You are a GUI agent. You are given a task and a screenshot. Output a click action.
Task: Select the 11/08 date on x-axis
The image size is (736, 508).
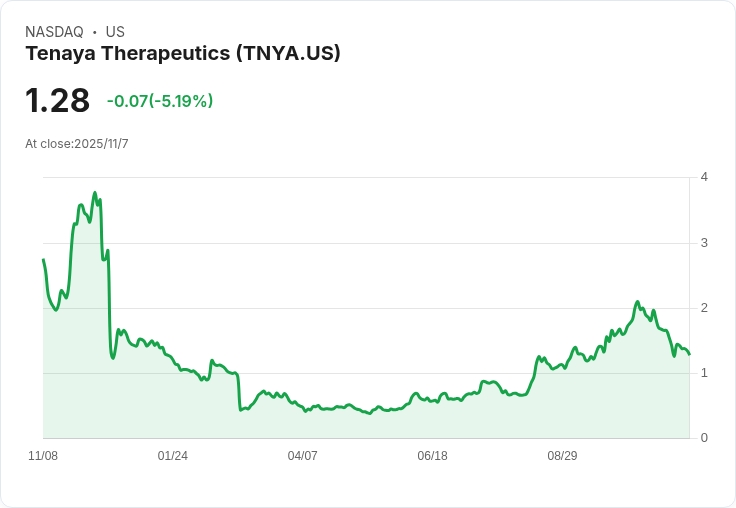(x=43, y=456)
